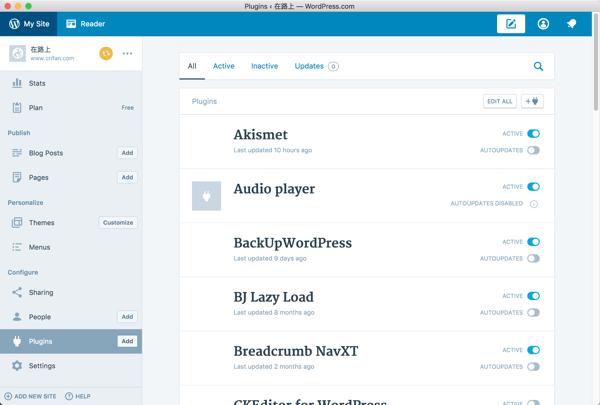Screen dimensions: 600x405
Task: Click the Add New Site plus icon
Action: tap(8, 396)
